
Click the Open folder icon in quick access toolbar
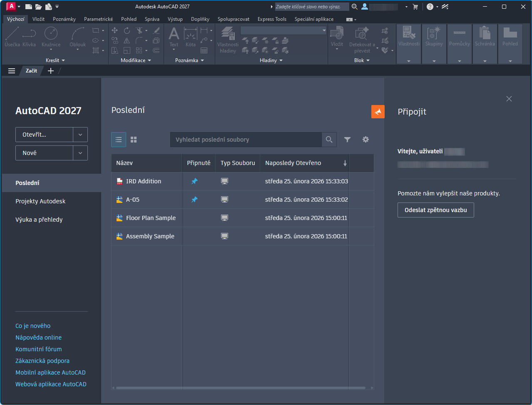[39, 7]
